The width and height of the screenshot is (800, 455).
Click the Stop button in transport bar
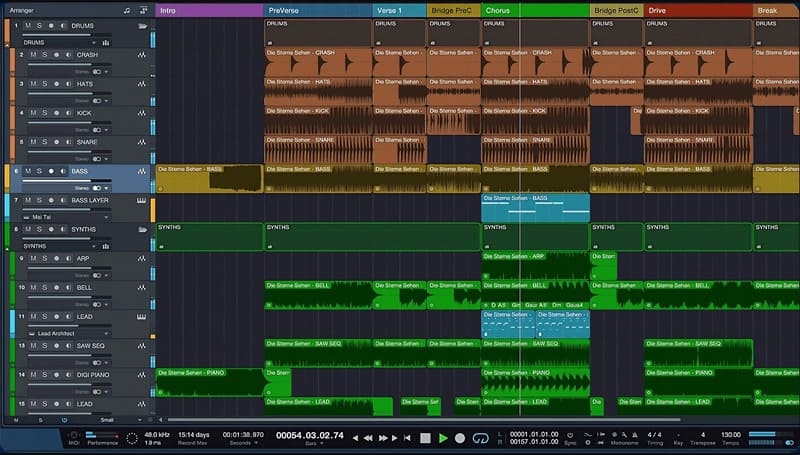coord(425,438)
